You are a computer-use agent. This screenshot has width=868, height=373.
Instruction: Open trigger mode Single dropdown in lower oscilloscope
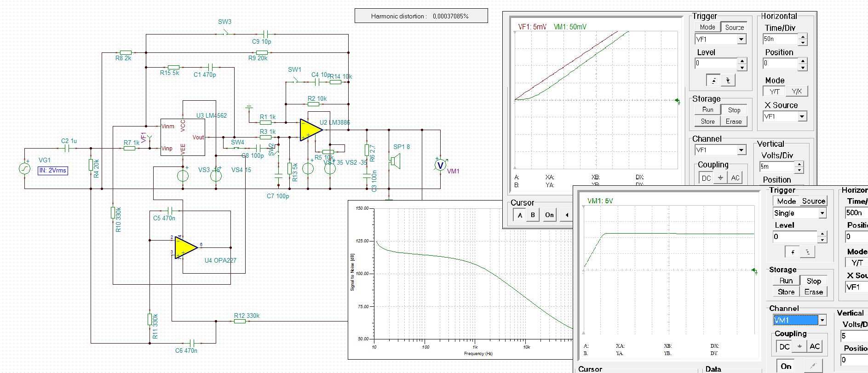(x=822, y=213)
